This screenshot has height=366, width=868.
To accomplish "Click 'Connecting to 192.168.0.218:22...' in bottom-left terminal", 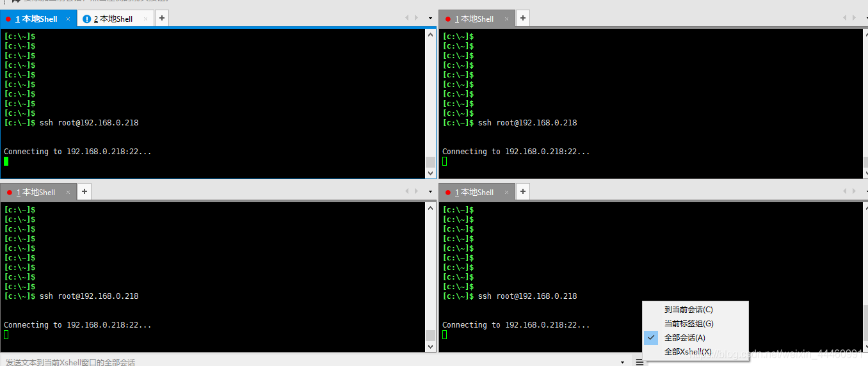I will click(77, 325).
